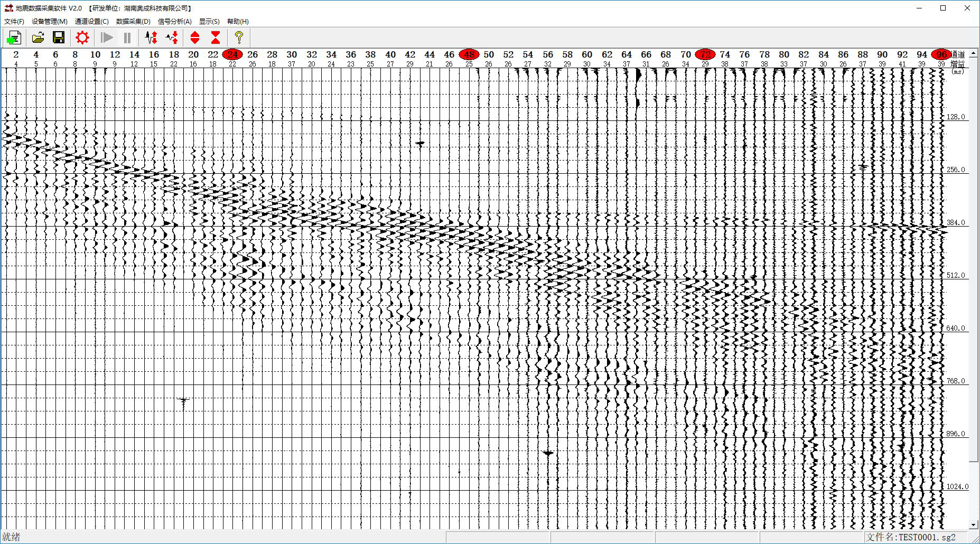The width and height of the screenshot is (980, 544).
Task: Expand the 数据采集(D) menu
Action: coord(133,22)
